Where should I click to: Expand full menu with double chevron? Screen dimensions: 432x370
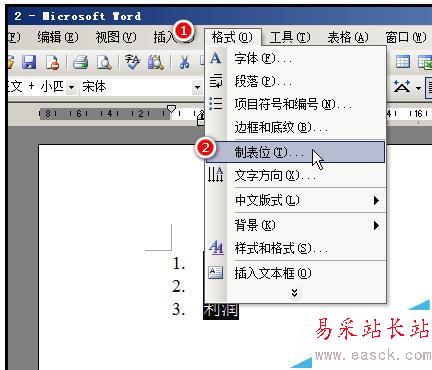[x=295, y=293]
